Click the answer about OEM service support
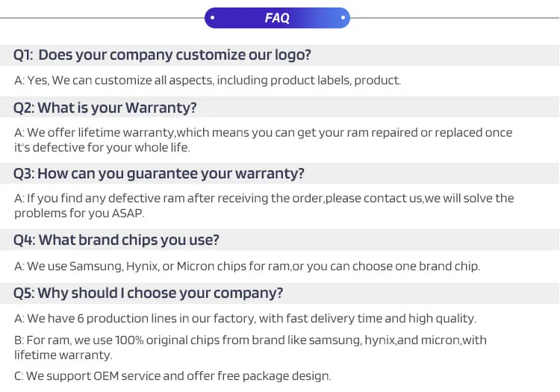This screenshot has width=560, height=392. (172, 376)
